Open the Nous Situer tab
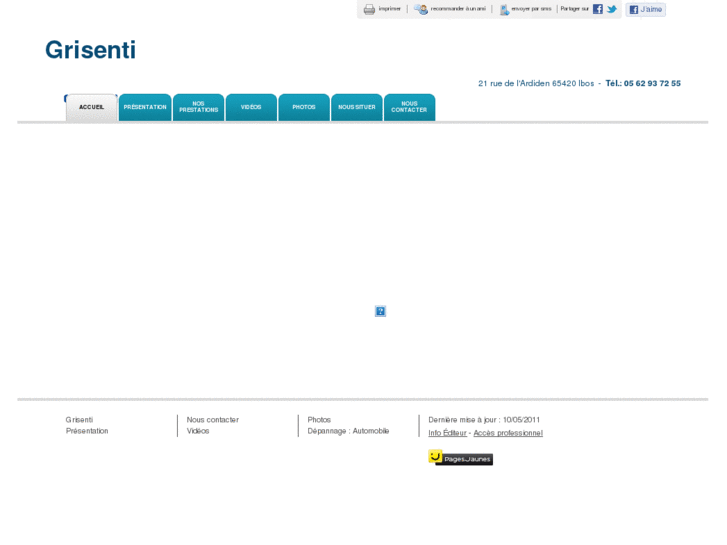 [x=357, y=108]
